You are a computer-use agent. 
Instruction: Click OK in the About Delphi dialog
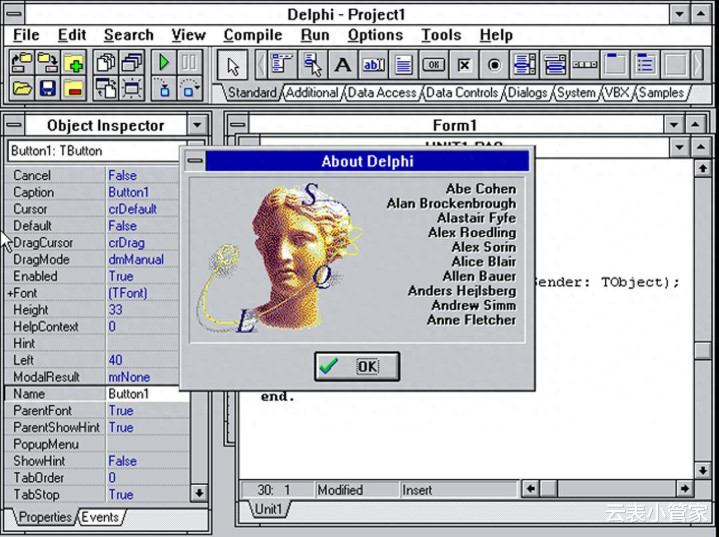tap(356, 366)
